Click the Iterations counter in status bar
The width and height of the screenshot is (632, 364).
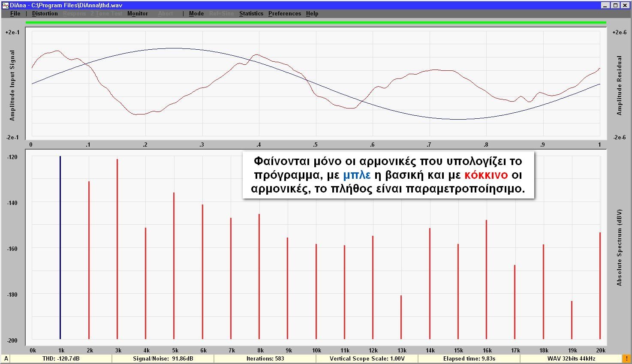pyautogui.click(x=265, y=358)
